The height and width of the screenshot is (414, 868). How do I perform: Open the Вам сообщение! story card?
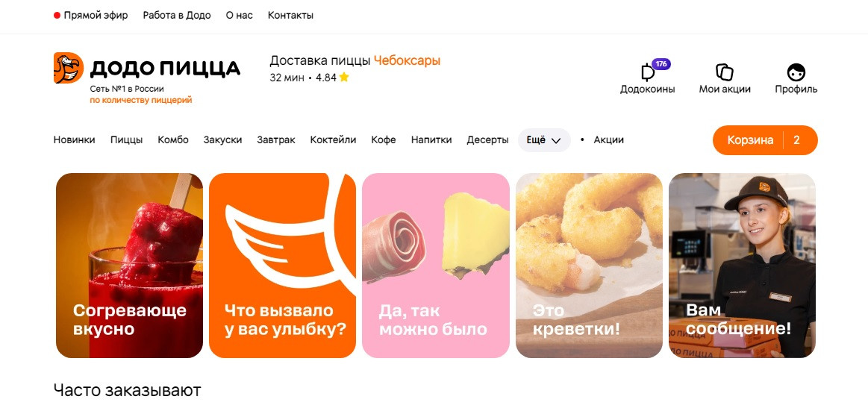point(742,266)
